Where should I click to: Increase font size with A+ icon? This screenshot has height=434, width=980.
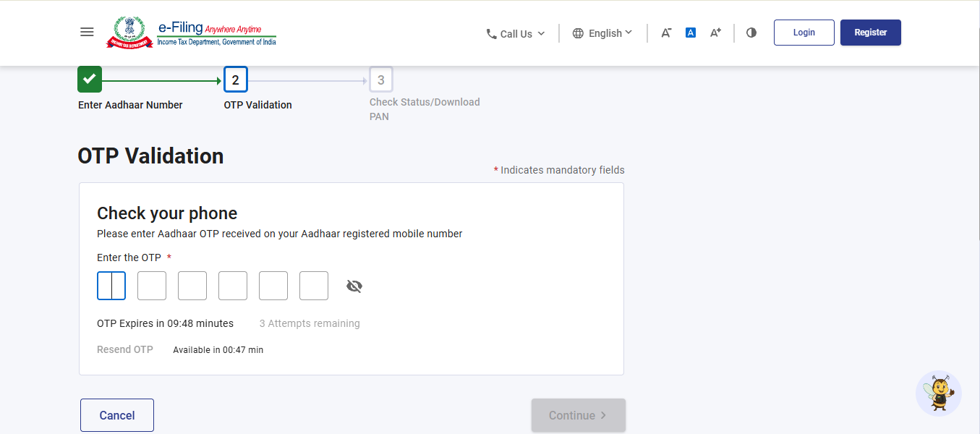715,33
